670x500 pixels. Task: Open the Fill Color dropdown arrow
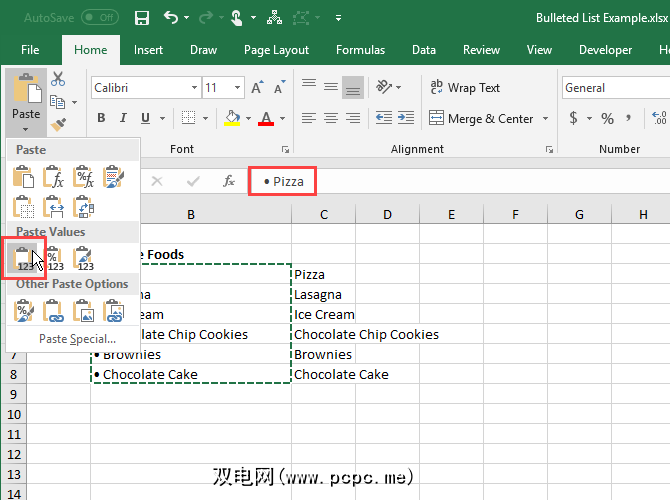(248, 118)
